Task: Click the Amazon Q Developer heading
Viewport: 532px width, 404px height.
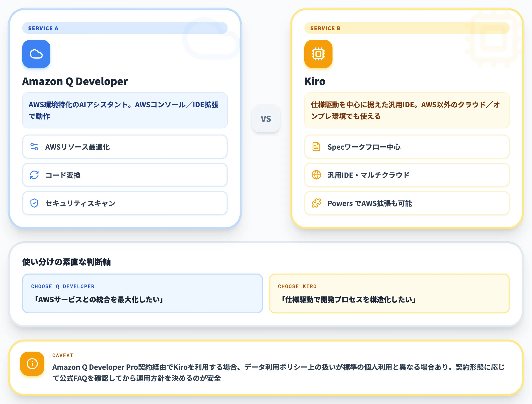Action: tap(75, 82)
